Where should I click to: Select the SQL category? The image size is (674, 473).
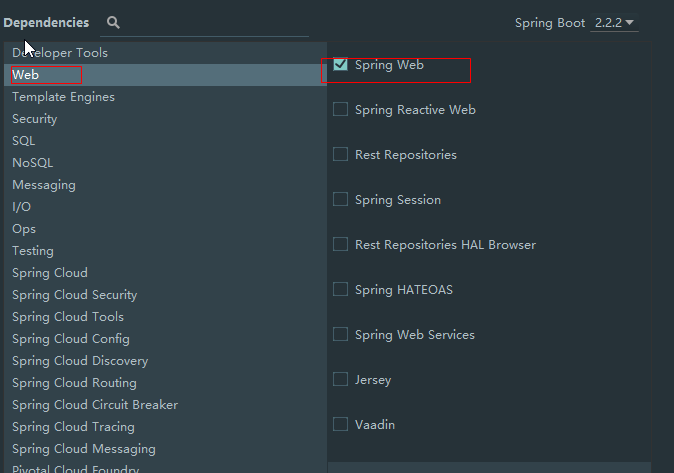click(x=165, y=141)
